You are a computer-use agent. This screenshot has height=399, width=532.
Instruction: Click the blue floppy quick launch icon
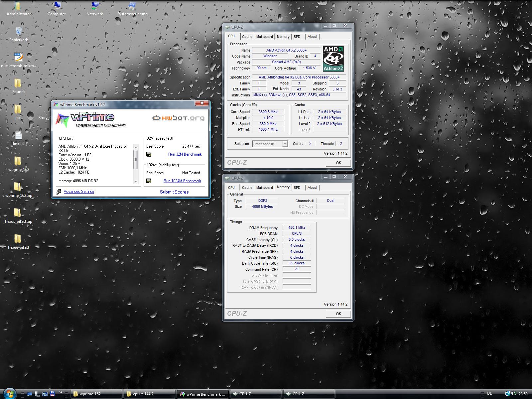pyautogui.click(x=52, y=394)
